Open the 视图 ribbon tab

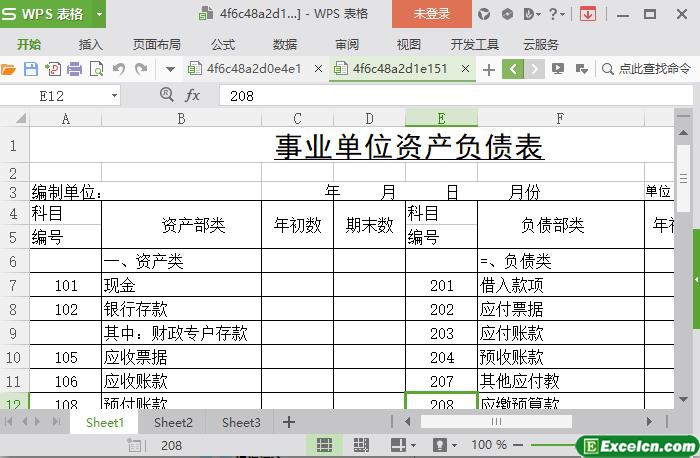pyautogui.click(x=408, y=44)
